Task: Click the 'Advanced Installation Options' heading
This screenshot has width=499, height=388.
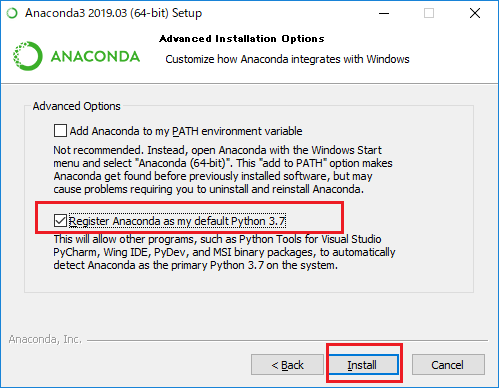Action: point(242,39)
